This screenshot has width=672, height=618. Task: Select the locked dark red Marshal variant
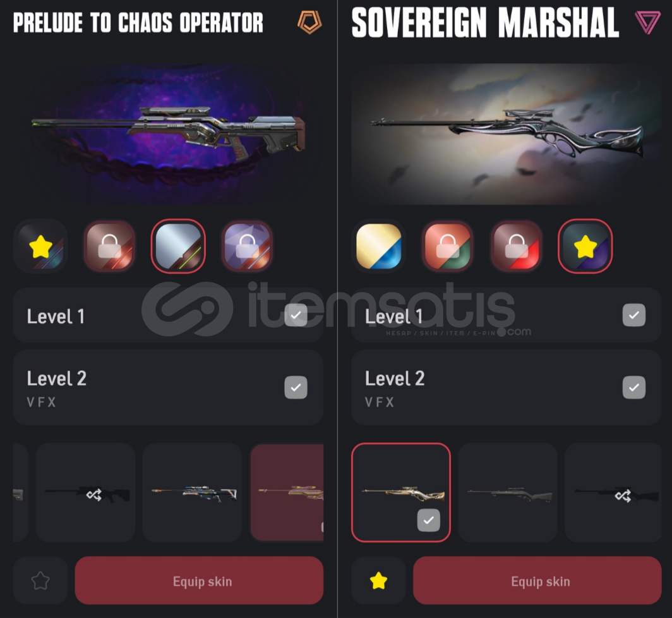[517, 246]
